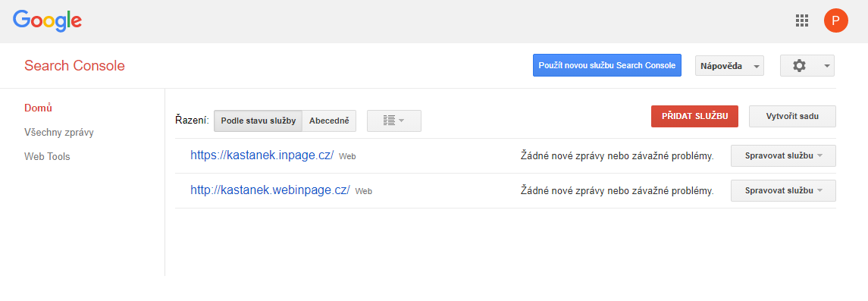The image size is (868, 301).
Task: Click the PŘIDAT SLUŽBU button
Action: [694, 116]
